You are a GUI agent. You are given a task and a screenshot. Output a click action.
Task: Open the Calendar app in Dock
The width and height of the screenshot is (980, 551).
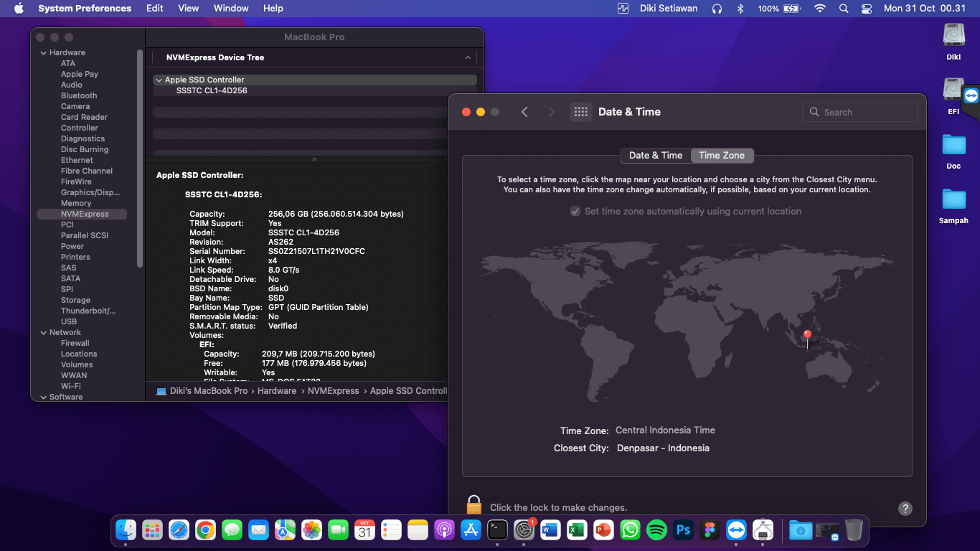pos(364,530)
